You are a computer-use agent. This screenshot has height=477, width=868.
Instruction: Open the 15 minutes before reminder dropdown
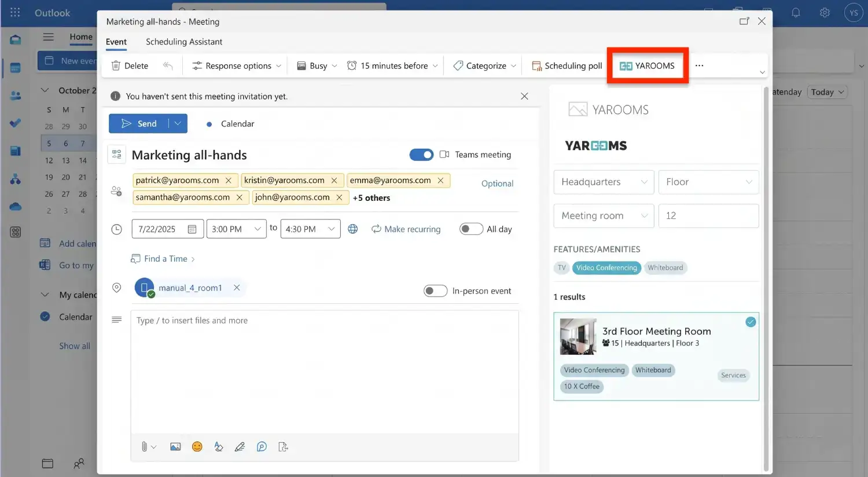(x=392, y=65)
